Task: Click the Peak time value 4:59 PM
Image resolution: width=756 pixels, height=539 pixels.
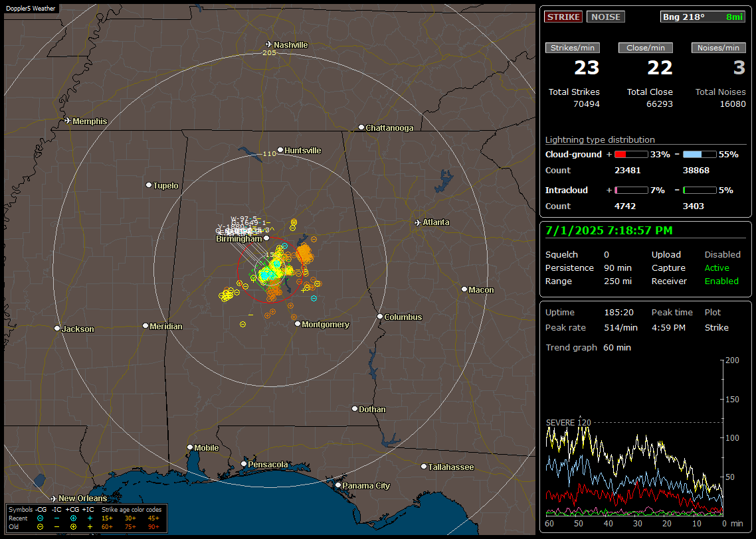Action: point(668,327)
